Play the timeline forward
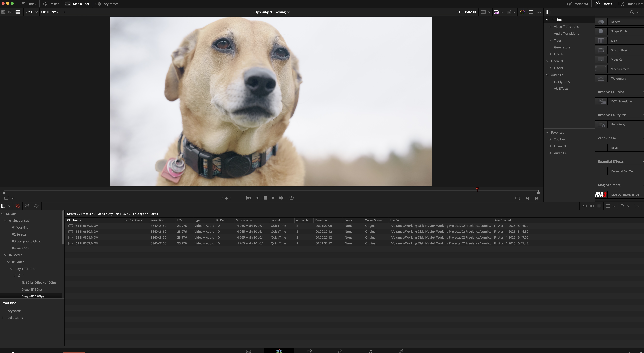Screen dimensions: 644x353 tap(273, 198)
